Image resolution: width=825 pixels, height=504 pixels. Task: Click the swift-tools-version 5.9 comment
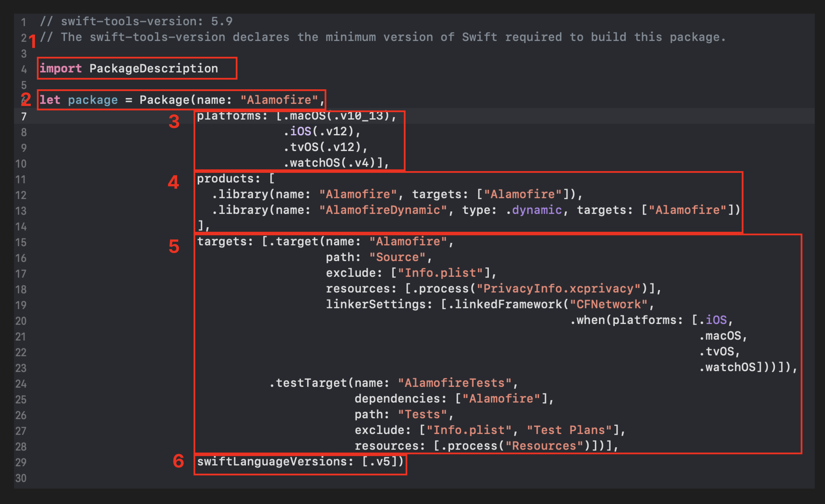pyautogui.click(x=136, y=21)
